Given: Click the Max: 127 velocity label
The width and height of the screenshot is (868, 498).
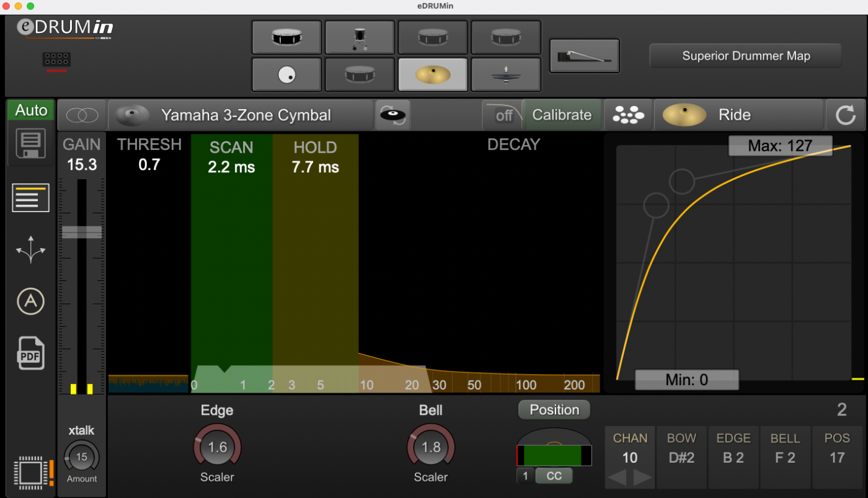Looking at the screenshot, I should coord(780,146).
